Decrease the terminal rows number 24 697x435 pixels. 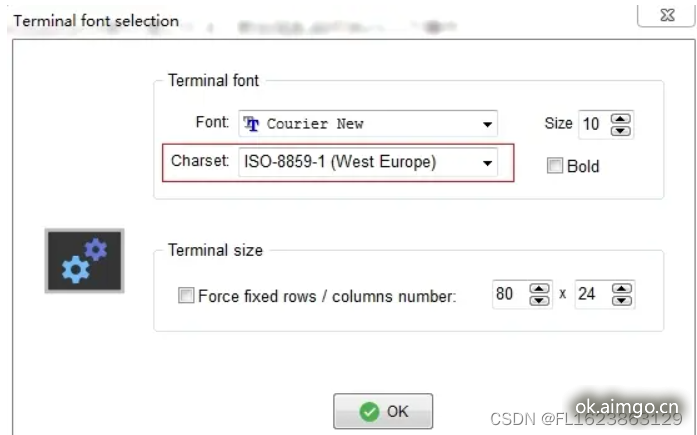[x=621, y=300]
